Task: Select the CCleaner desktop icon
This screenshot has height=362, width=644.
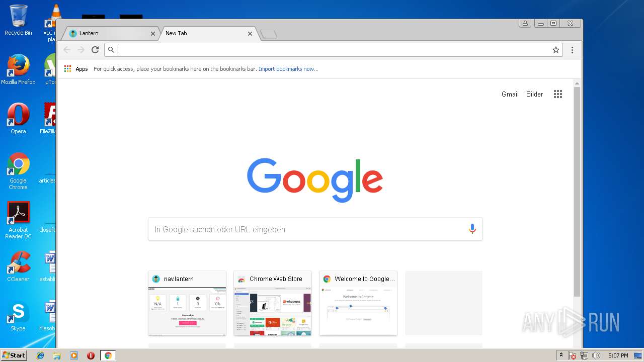Action: pos(18,266)
